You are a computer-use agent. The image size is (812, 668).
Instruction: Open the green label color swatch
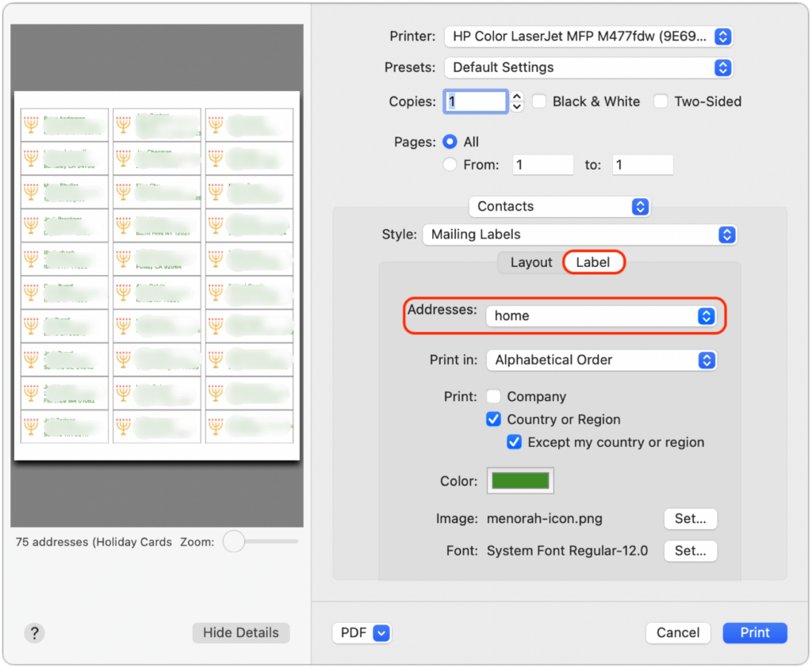coord(520,481)
